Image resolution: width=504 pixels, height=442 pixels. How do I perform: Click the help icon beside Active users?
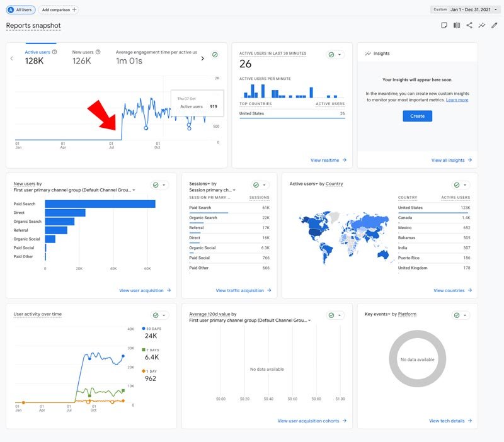click(x=55, y=52)
